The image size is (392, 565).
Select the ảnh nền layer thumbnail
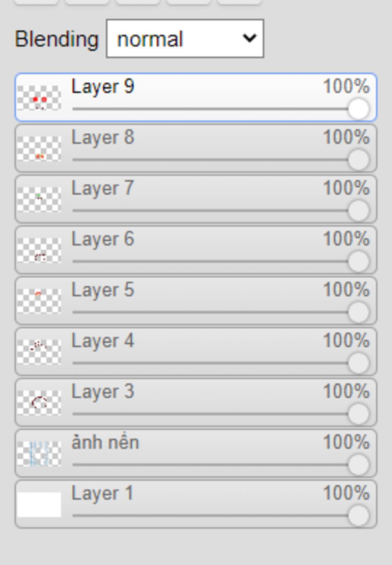coord(39,454)
